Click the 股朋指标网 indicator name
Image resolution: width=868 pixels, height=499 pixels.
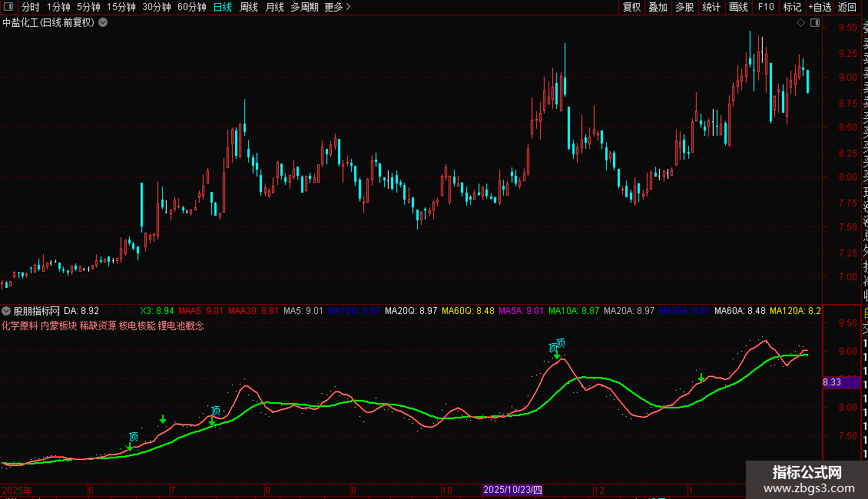coord(36,311)
